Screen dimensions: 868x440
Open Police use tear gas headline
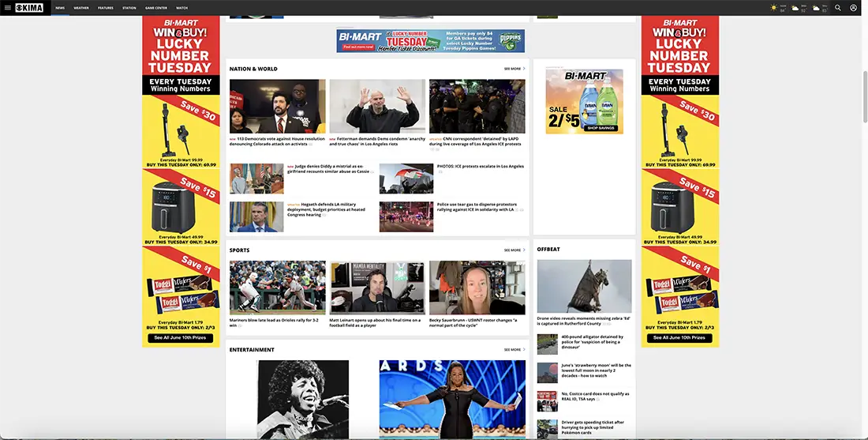pyautogui.click(x=479, y=207)
